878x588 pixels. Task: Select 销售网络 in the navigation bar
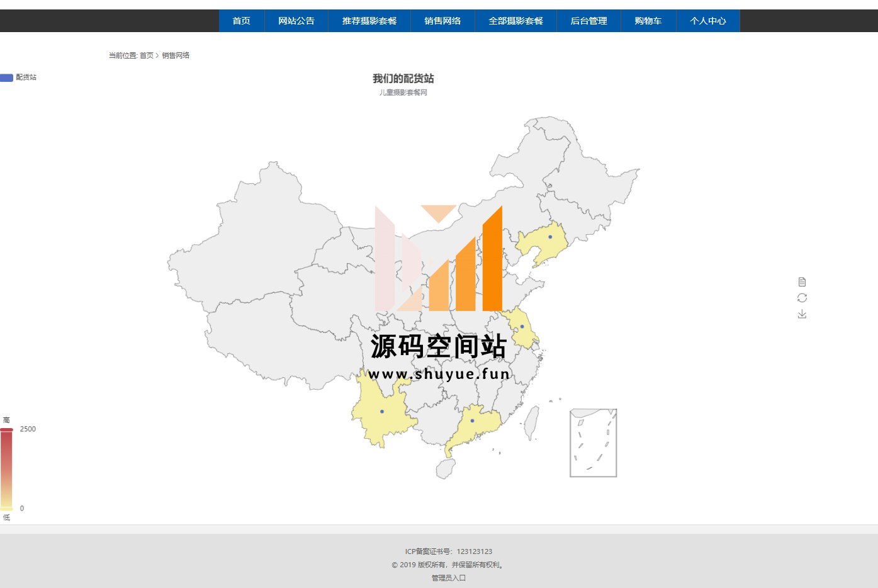(442, 21)
